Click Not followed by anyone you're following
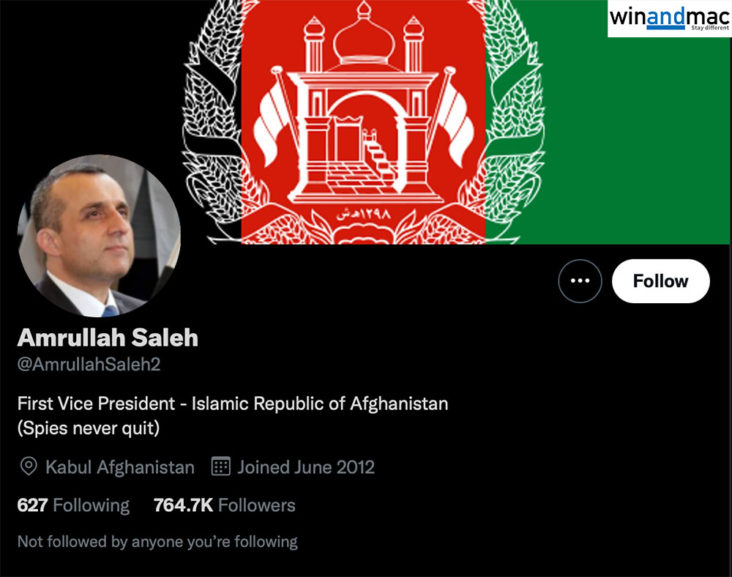 coord(157,542)
